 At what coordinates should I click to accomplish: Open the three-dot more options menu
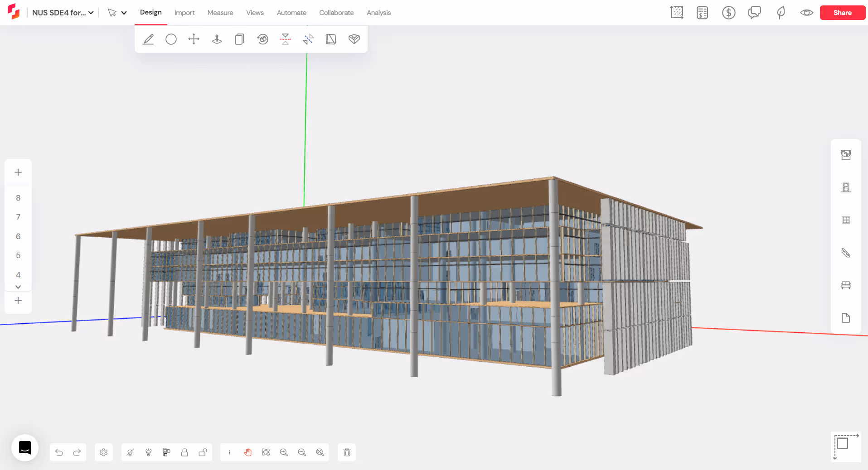click(229, 452)
